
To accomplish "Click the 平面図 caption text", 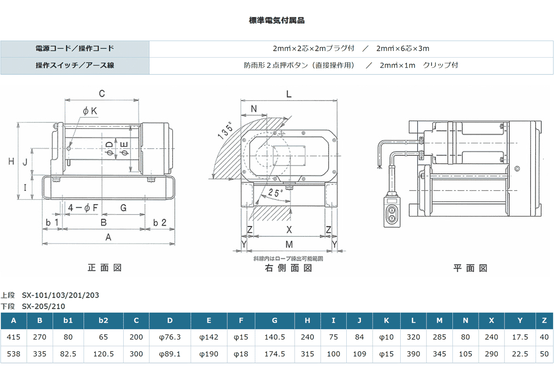I will coord(470,268).
